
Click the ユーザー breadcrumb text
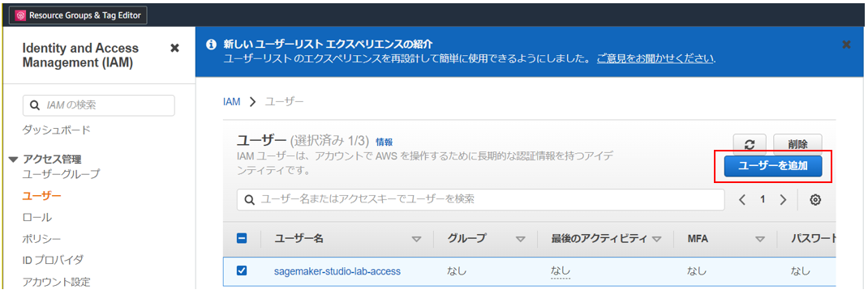tap(284, 102)
